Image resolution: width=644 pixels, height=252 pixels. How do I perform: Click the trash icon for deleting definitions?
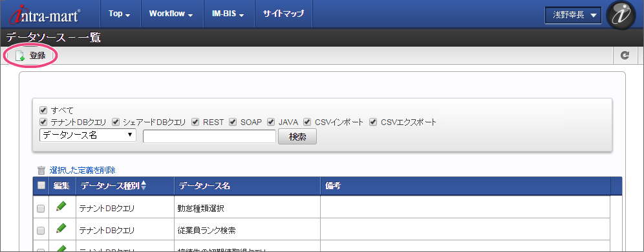pyautogui.click(x=41, y=170)
